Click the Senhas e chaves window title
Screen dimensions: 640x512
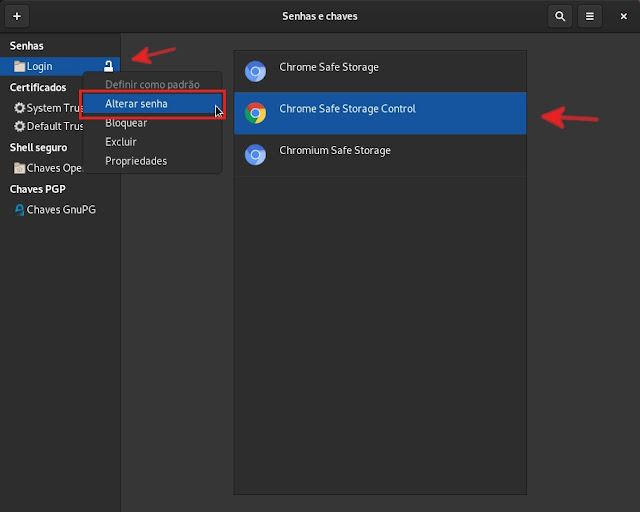tap(320, 16)
